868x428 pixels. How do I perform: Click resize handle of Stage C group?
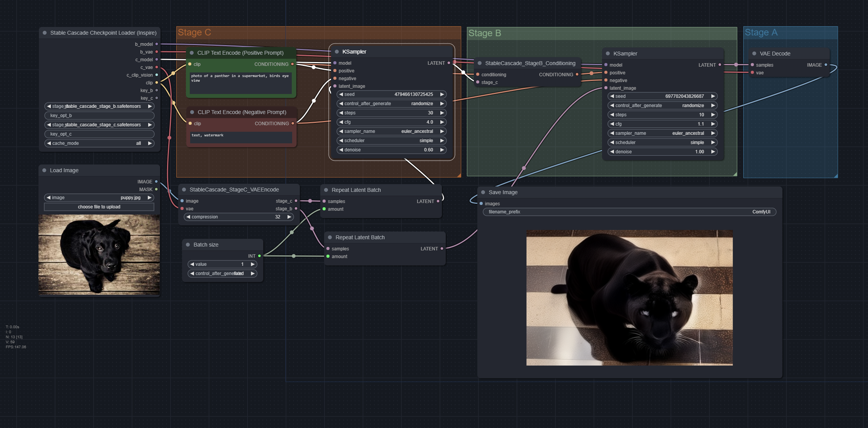point(459,175)
